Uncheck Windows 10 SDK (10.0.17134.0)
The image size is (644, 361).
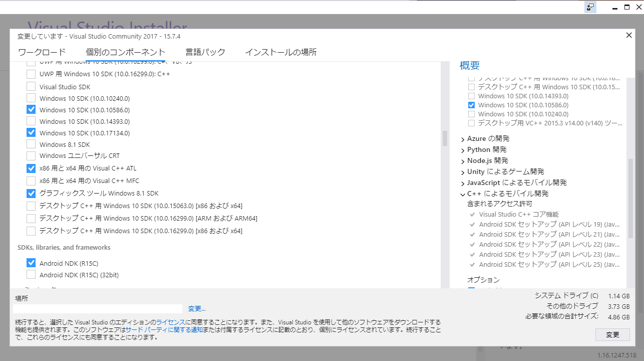click(x=31, y=133)
